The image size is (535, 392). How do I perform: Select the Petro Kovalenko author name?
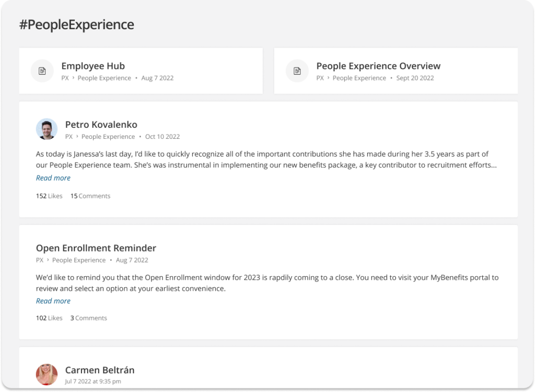pyautogui.click(x=101, y=124)
